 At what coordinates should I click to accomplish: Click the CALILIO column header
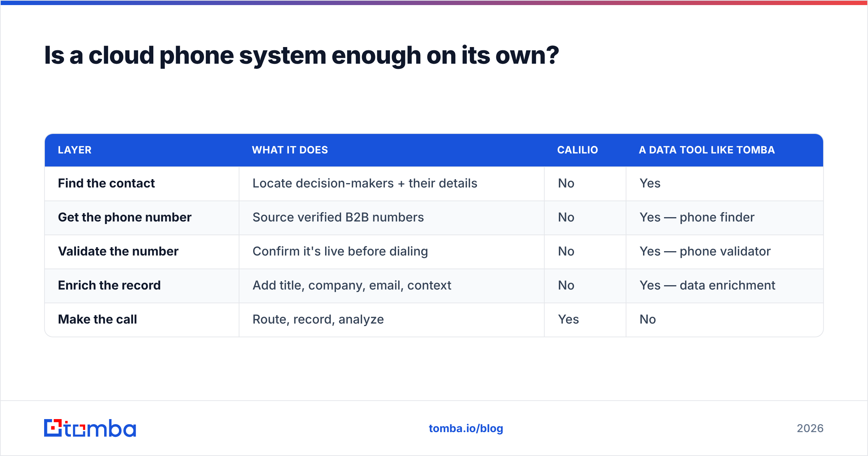coord(578,150)
